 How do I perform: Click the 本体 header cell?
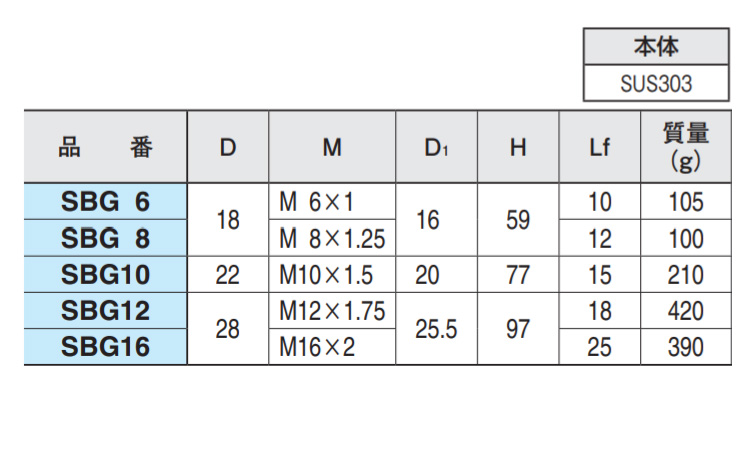pos(655,46)
